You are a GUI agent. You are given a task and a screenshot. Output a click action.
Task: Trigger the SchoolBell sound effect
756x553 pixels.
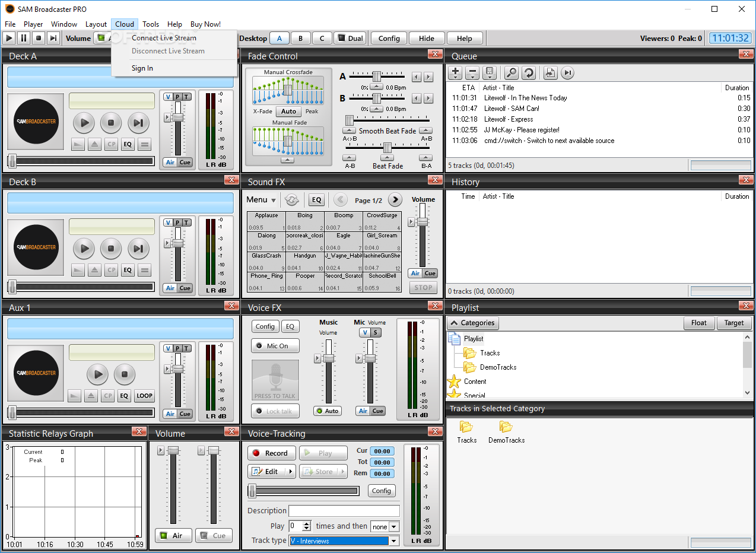click(382, 282)
